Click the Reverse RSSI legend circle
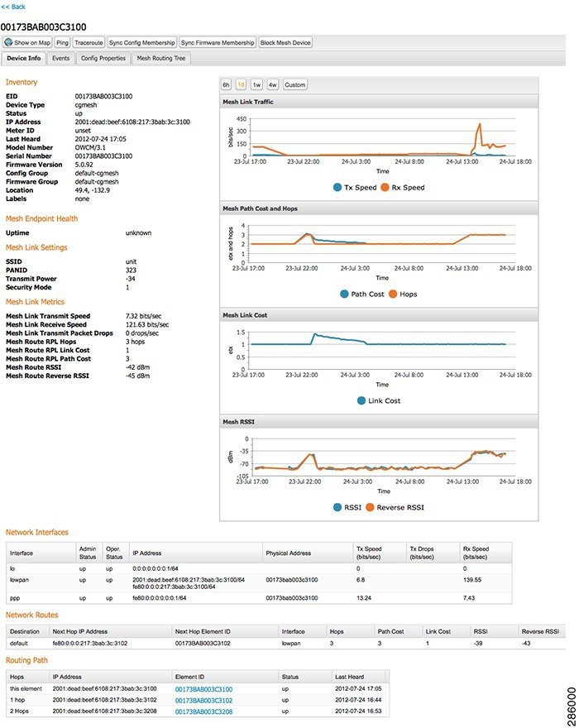 370,507
